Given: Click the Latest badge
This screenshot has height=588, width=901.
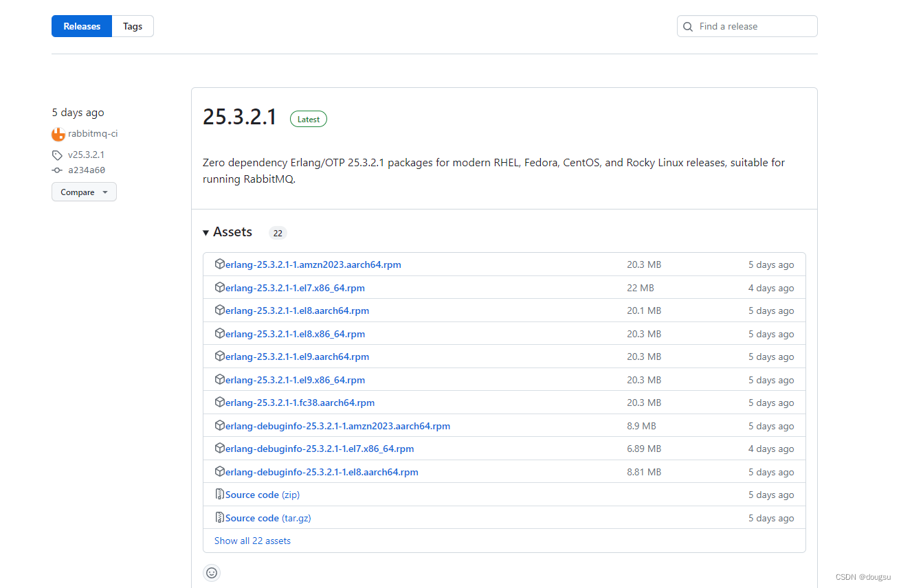Looking at the screenshot, I should click(309, 119).
